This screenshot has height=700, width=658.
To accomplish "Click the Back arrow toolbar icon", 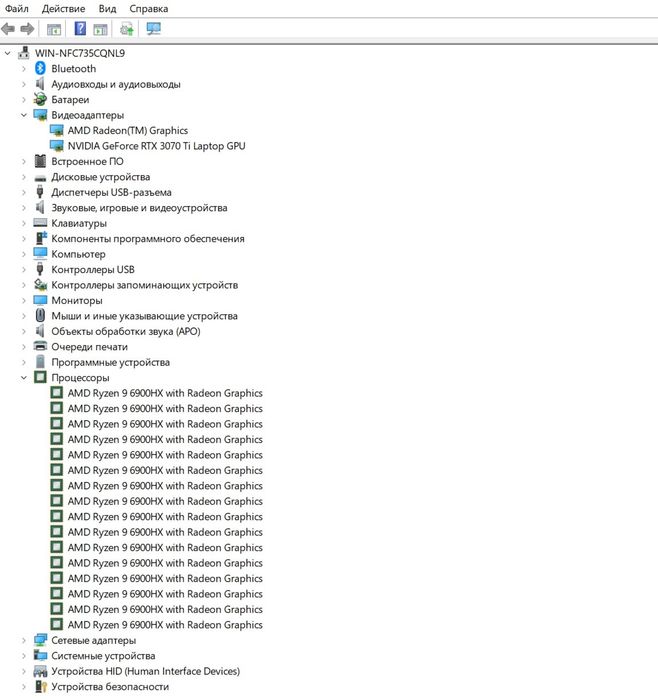I will click(x=8, y=29).
